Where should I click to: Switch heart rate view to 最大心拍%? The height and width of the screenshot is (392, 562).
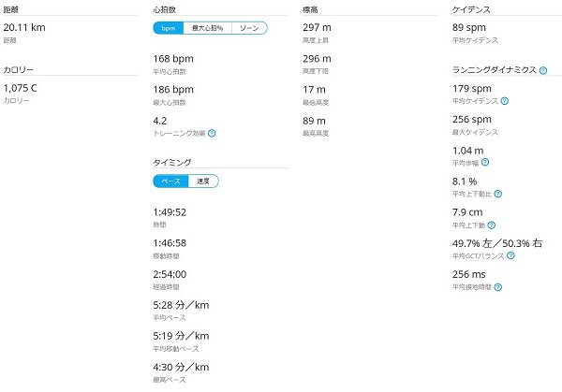208,28
